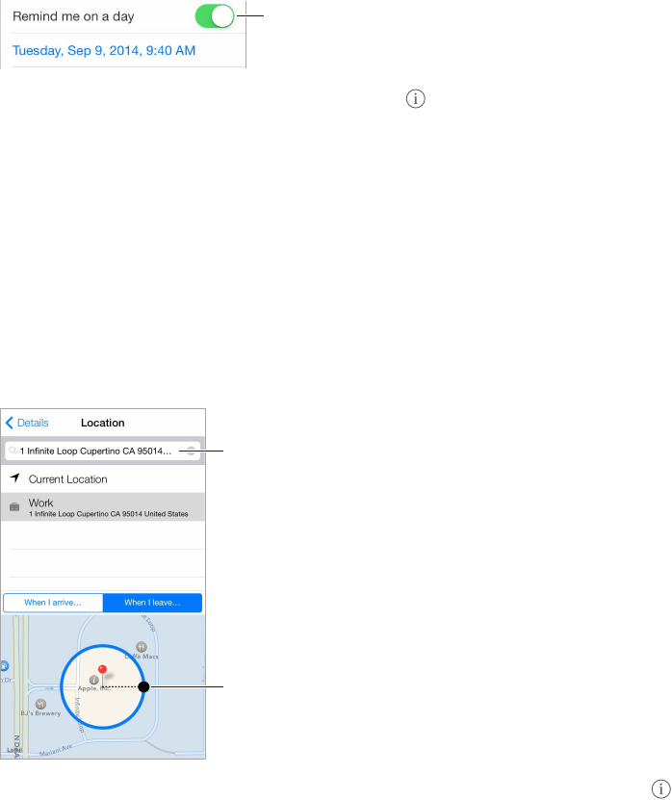Click the red location pin on map
Screen dimensions: 672x800
(x=103, y=669)
